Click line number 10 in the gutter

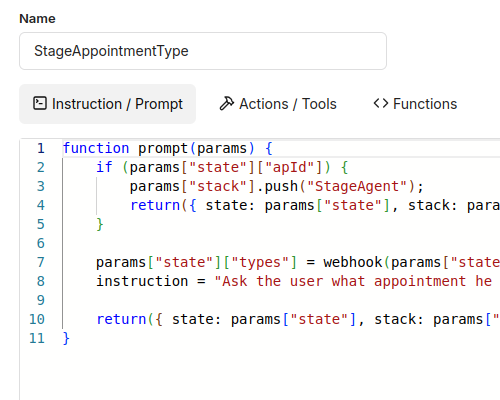[x=37, y=319]
